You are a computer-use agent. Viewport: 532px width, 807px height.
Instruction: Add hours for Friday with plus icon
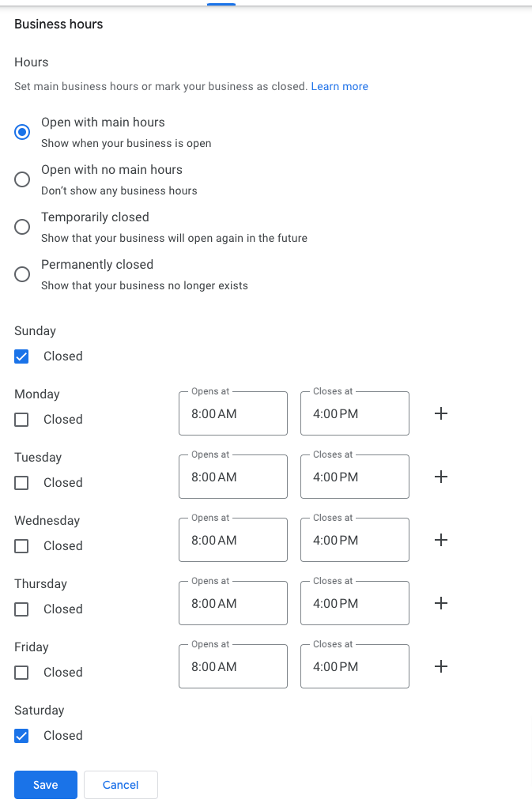441,666
